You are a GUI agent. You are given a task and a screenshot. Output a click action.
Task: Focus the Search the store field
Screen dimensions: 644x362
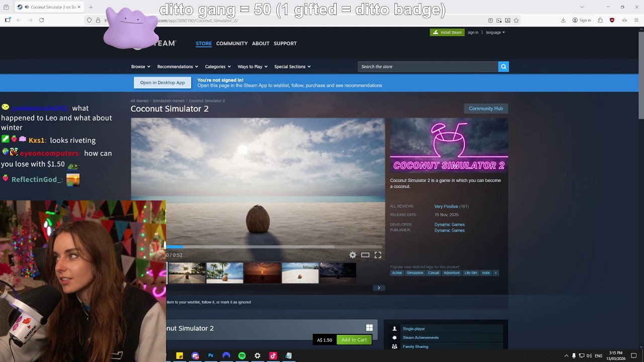point(428,66)
